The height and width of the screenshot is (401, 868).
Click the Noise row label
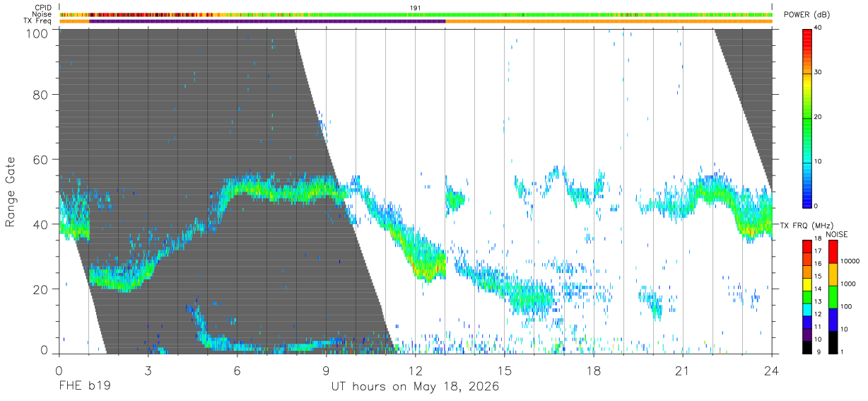[42, 14]
